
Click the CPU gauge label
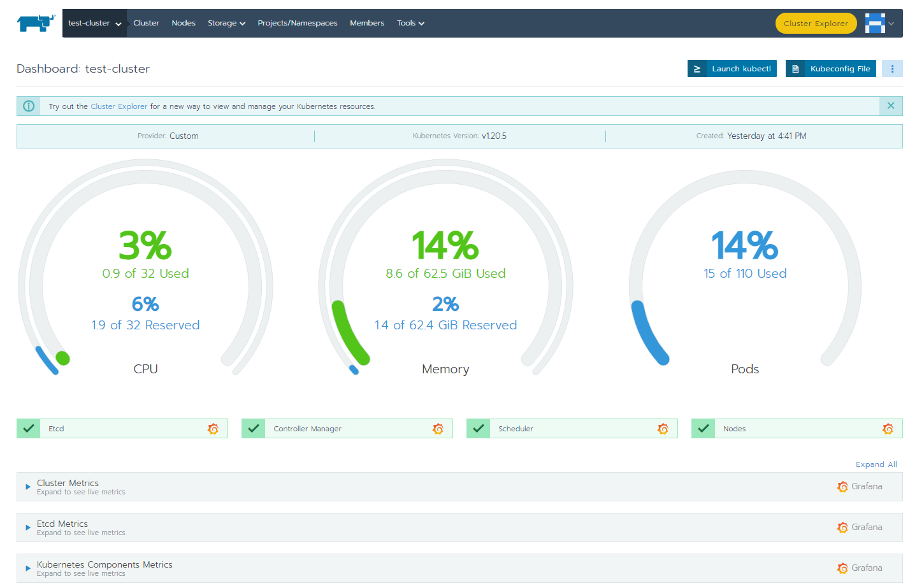coord(145,369)
